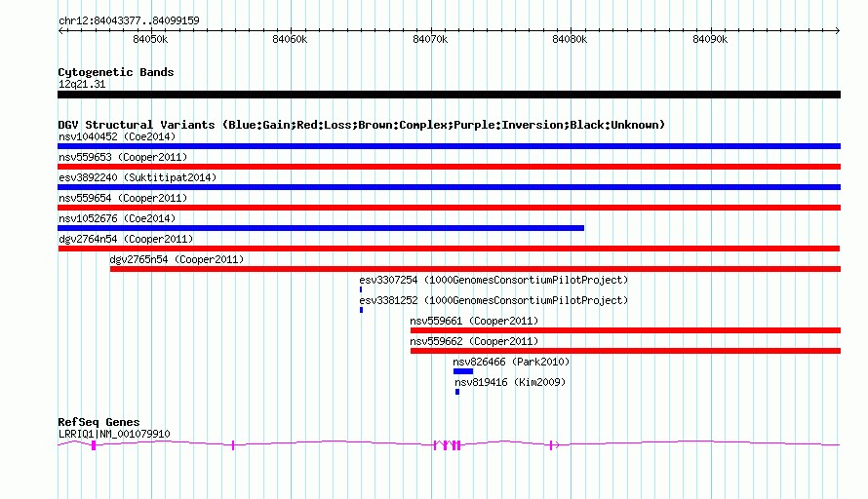Viewport: 868px width, 499px height.
Task: Click the 84080k ruler tick label
Action: click(x=570, y=40)
